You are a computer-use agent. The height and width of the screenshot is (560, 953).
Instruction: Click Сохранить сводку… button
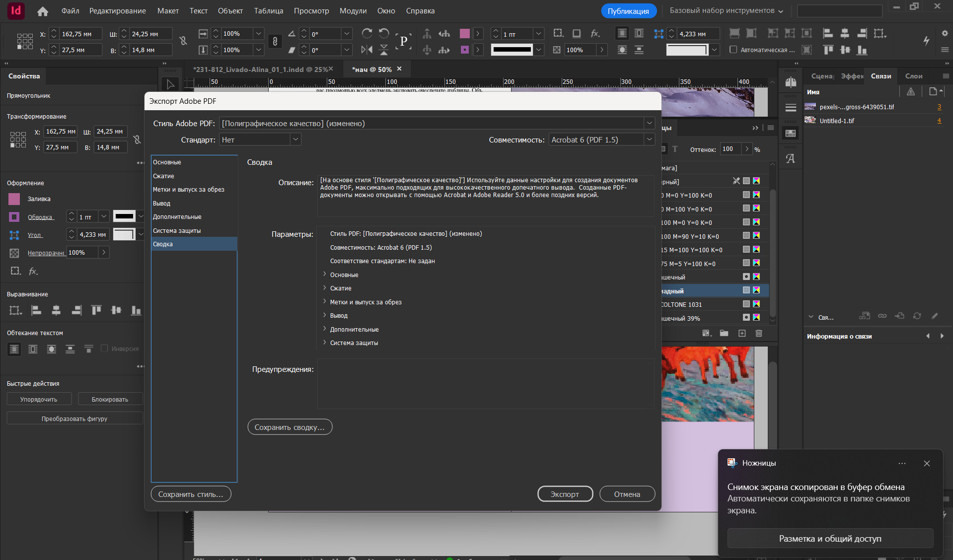(x=290, y=427)
